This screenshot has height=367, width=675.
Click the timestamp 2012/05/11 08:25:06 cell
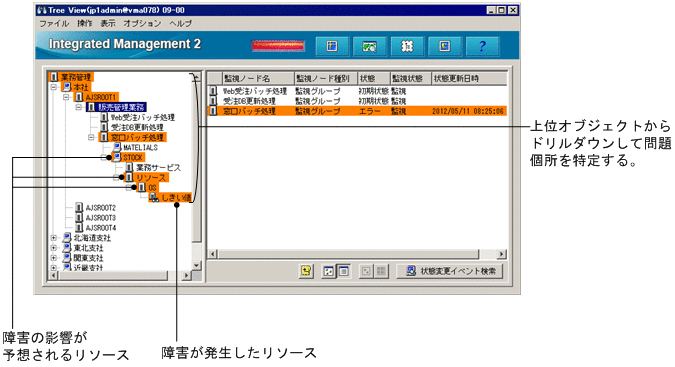[x=468, y=111]
